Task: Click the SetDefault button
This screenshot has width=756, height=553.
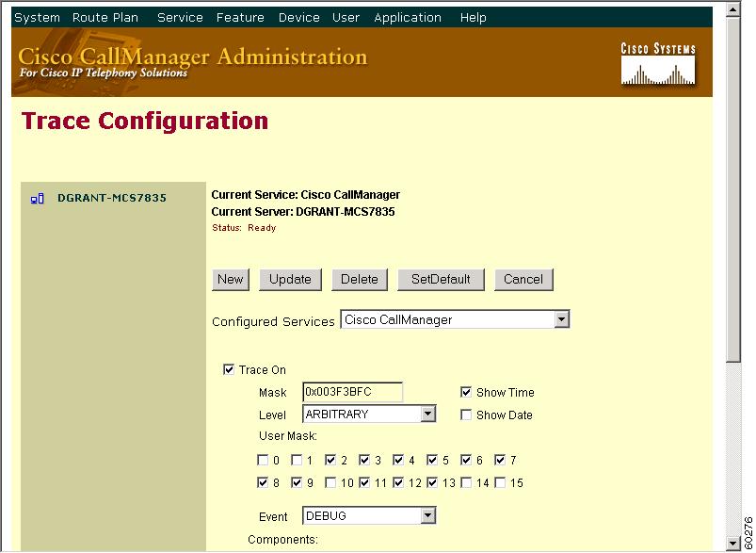Action: (x=441, y=280)
